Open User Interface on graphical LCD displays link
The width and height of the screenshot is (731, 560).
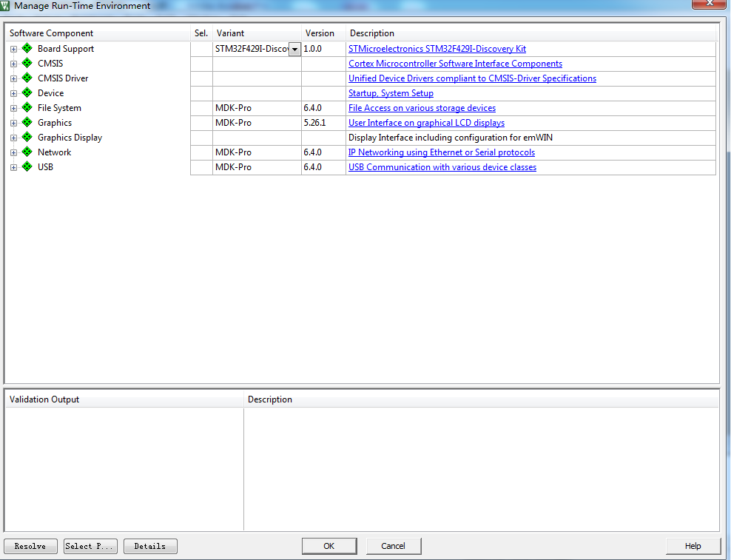(427, 123)
